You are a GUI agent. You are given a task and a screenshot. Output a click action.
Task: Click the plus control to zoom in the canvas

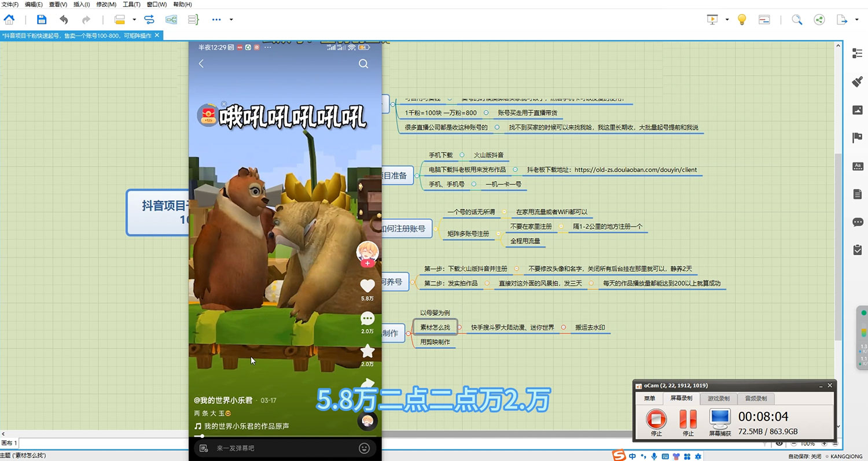(824, 444)
